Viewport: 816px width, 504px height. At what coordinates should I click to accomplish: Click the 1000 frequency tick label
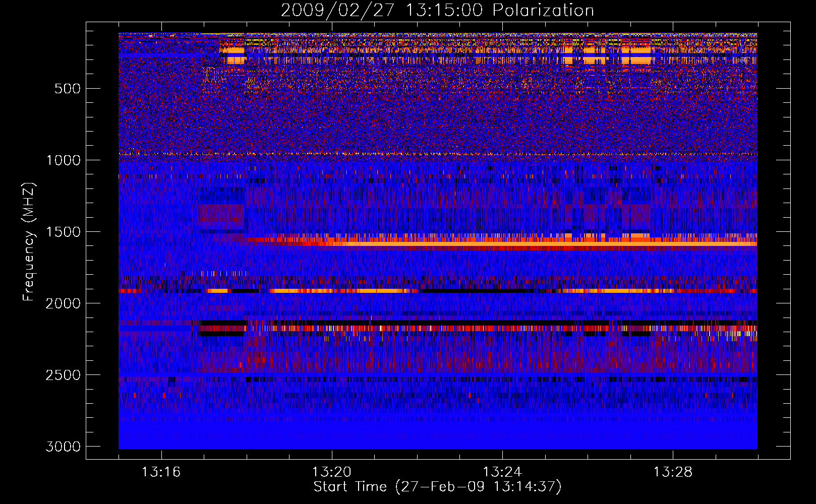point(63,160)
